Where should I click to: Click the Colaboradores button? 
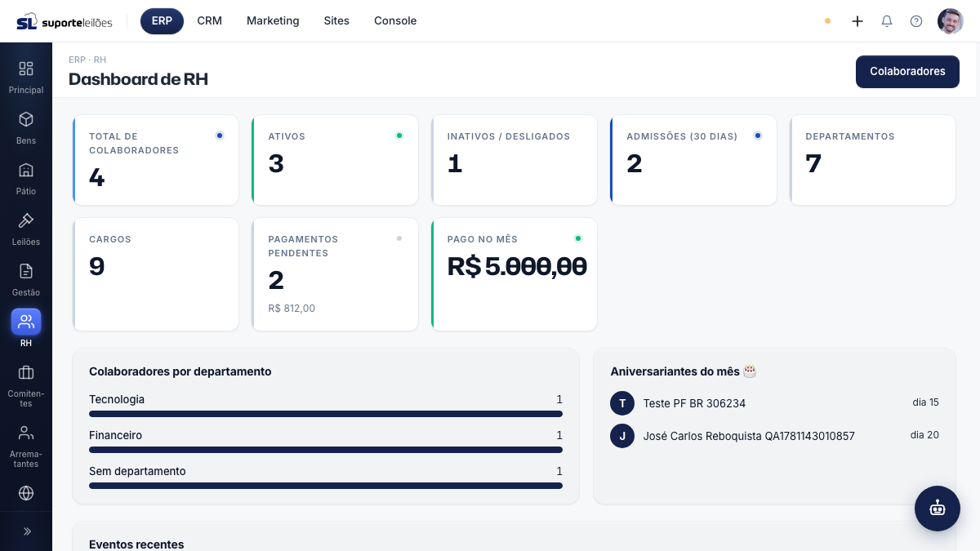tap(907, 72)
